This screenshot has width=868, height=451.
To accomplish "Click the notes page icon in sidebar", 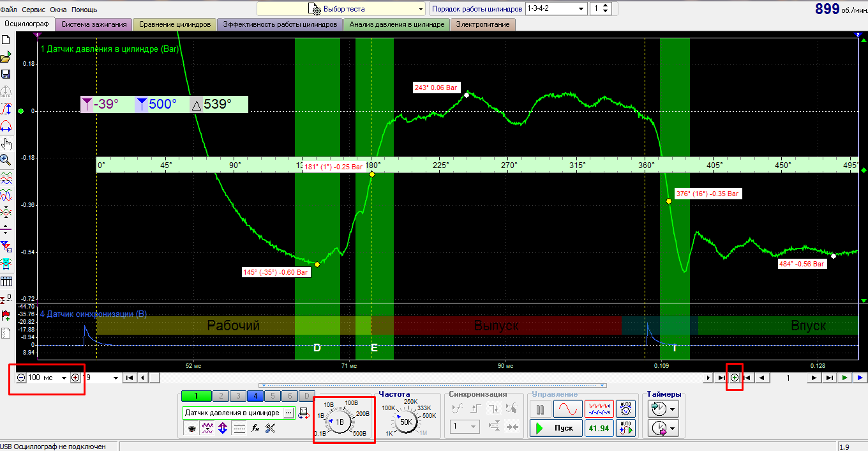I will click(x=6, y=333).
